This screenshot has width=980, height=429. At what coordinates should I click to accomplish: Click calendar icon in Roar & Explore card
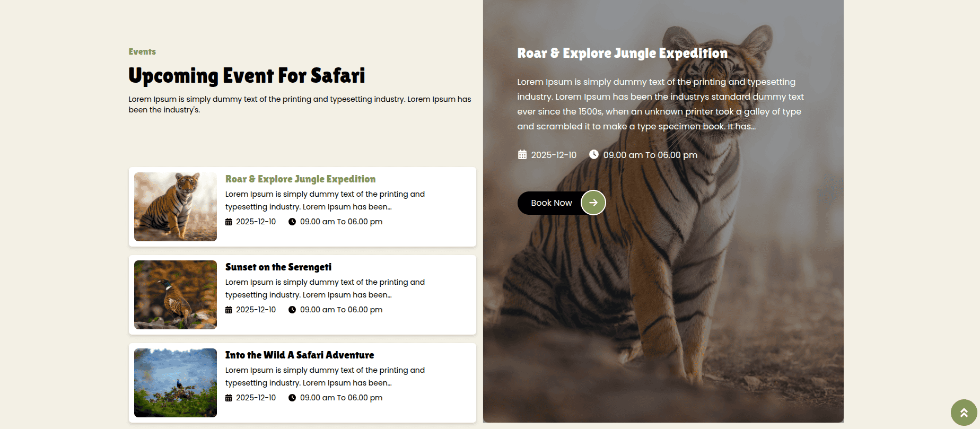pos(229,222)
